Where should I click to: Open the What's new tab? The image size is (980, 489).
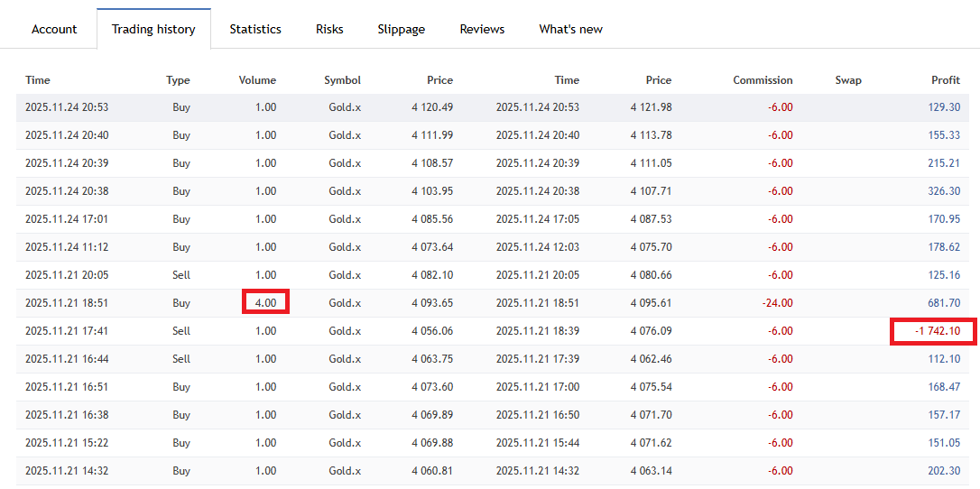[x=570, y=30]
